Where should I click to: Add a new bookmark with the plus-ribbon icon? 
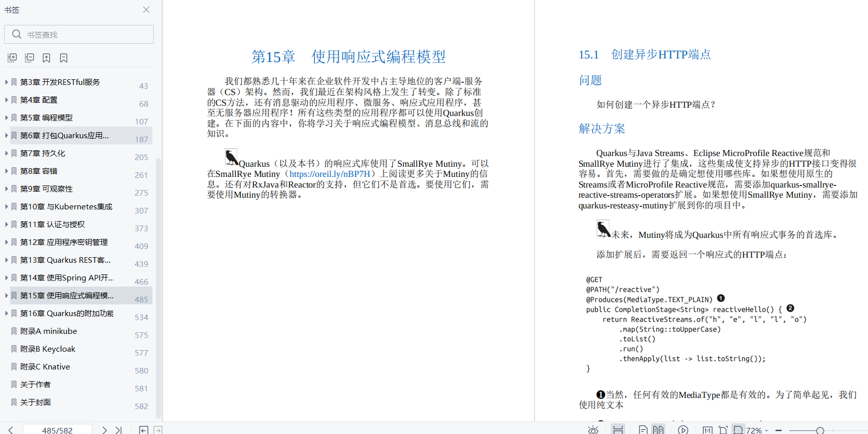click(x=46, y=58)
